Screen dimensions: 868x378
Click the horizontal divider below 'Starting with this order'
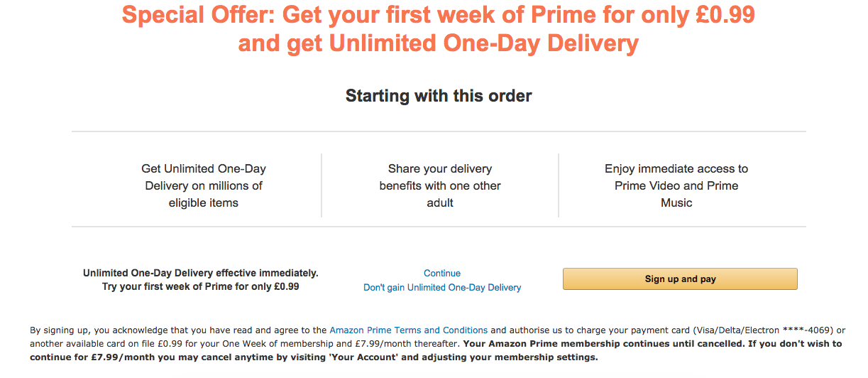pos(439,131)
